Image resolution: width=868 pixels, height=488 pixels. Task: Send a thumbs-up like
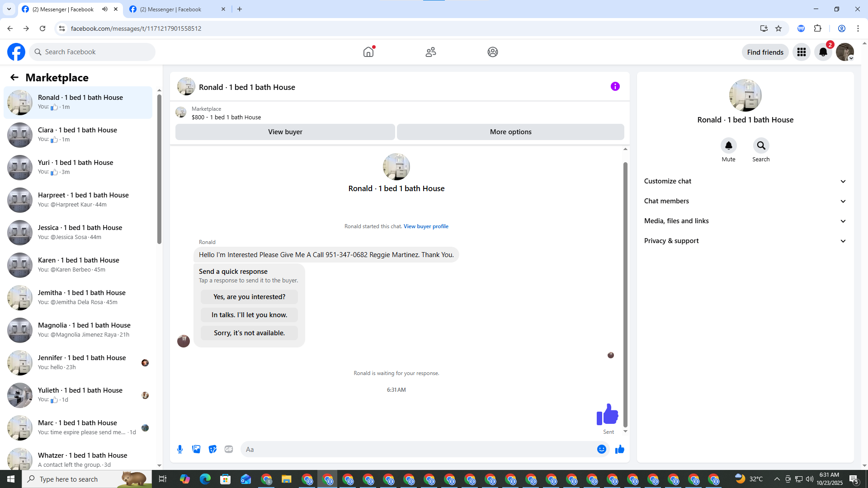[619, 449]
